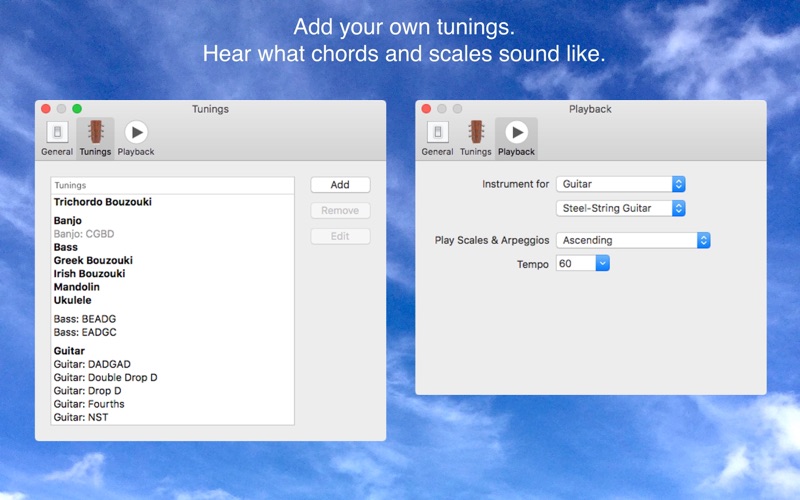Image resolution: width=800 pixels, height=500 pixels.
Task: Select guitar headstock Tunings icon in Tunings window
Action: pos(95,132)
